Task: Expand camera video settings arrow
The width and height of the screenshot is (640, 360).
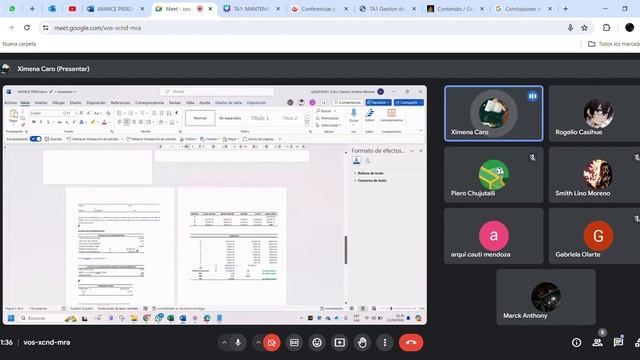Action: pos(258,343)
